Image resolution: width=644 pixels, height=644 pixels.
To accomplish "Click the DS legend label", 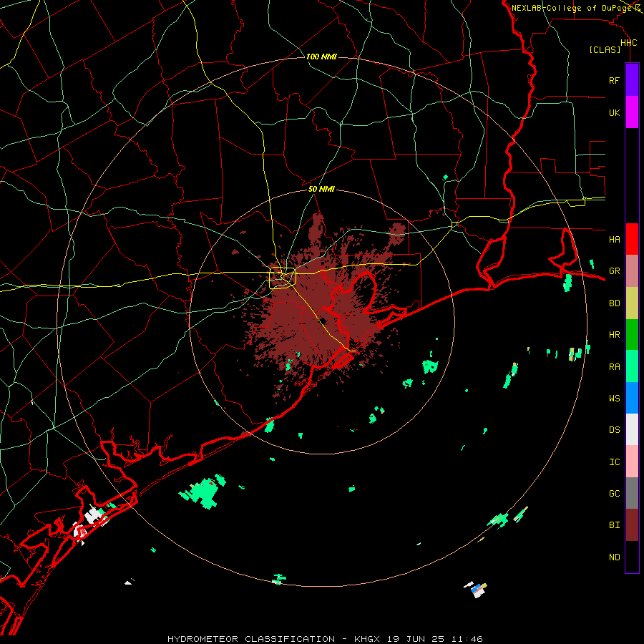I will coord(614,429).
